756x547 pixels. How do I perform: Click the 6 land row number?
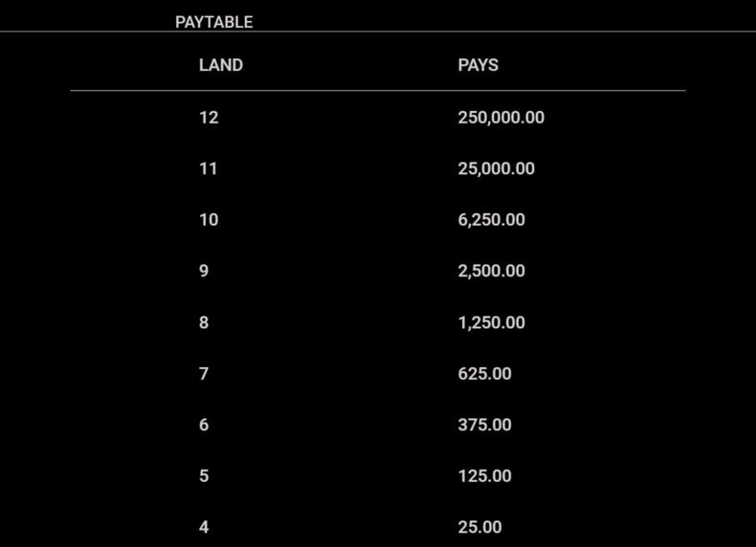tap(204, 425)
